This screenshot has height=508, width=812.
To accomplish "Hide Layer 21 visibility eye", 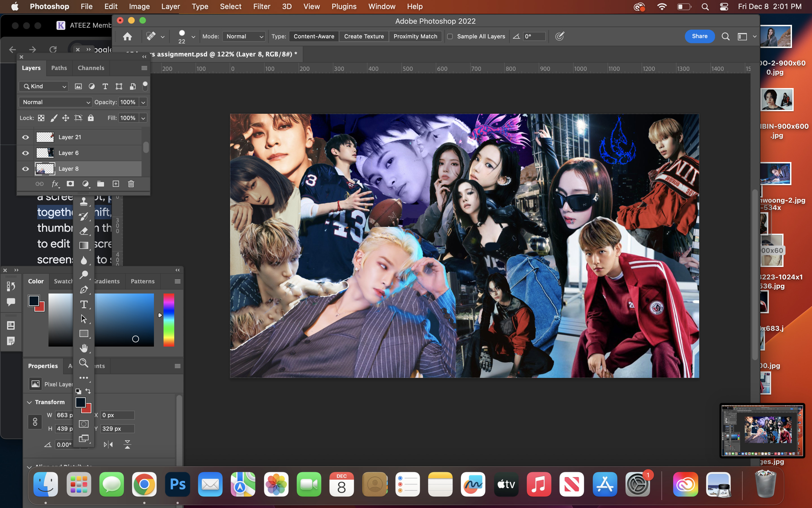I will (x=25, y=137).
